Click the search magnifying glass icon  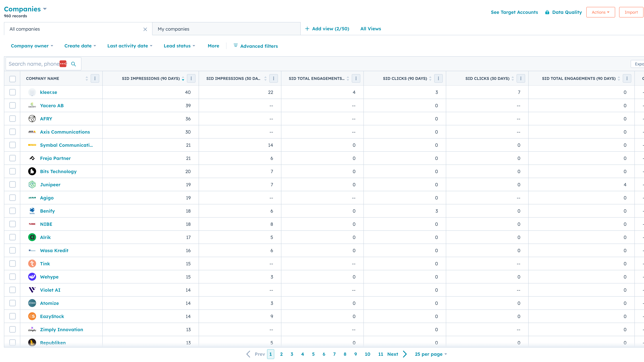click(74, 64)
